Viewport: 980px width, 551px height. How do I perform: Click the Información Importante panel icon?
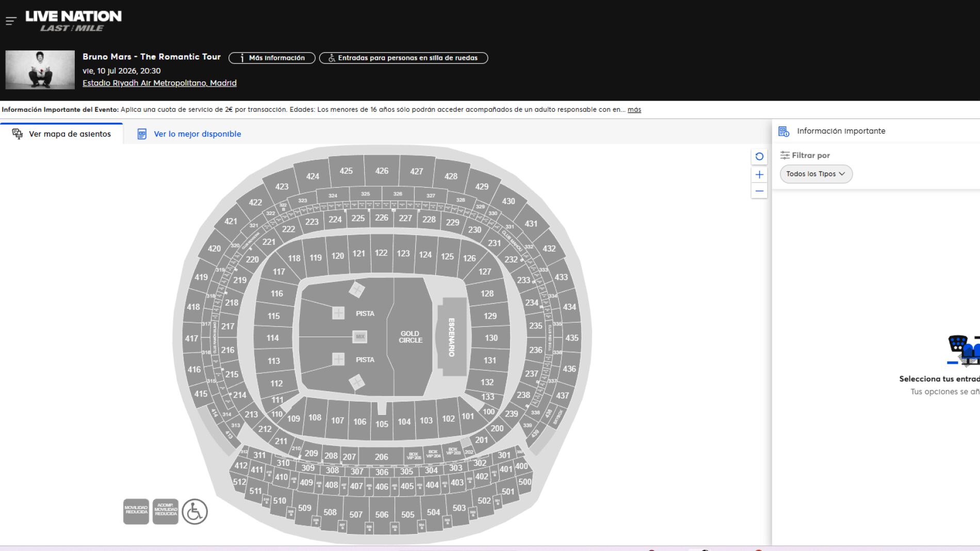click(x=784, y=131)
